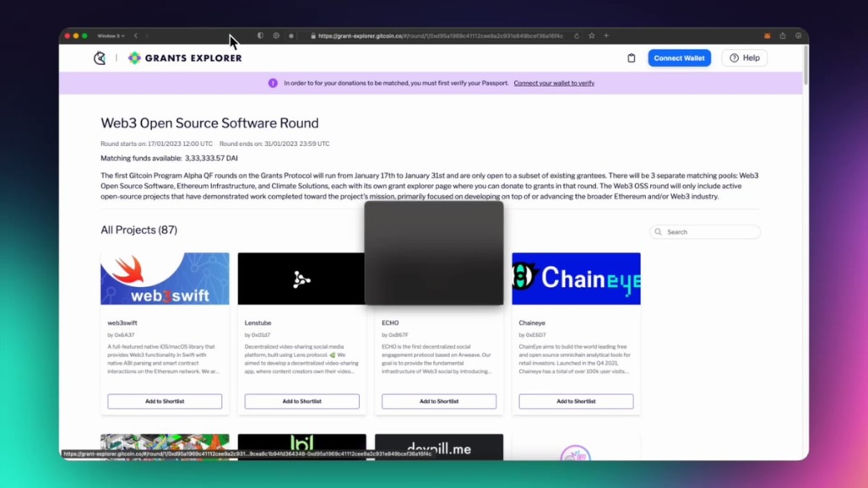
Task: Click the browser address bar URL
Action: click(x=441, y=36)
